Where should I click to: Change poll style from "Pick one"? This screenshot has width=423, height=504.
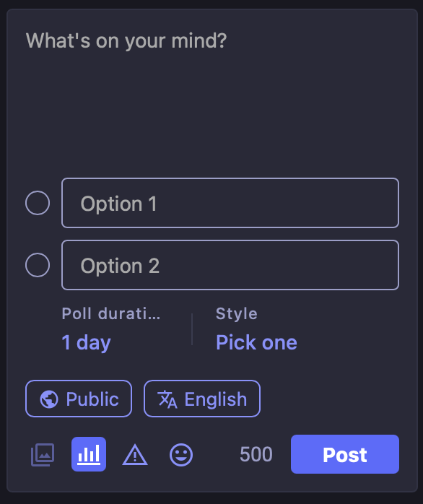click(x=256, y=342)
